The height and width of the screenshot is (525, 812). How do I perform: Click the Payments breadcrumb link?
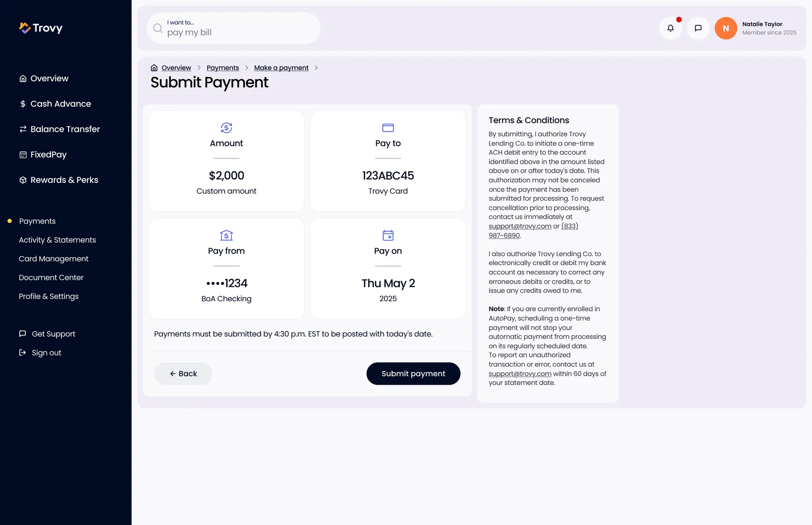point(223,68)
